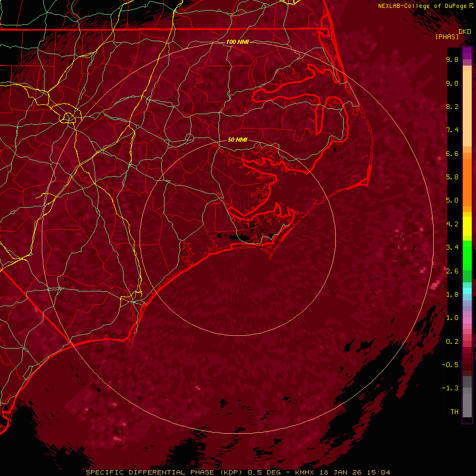
Task: Click the "100 NMI" range ring label
Action: point(237,42)
